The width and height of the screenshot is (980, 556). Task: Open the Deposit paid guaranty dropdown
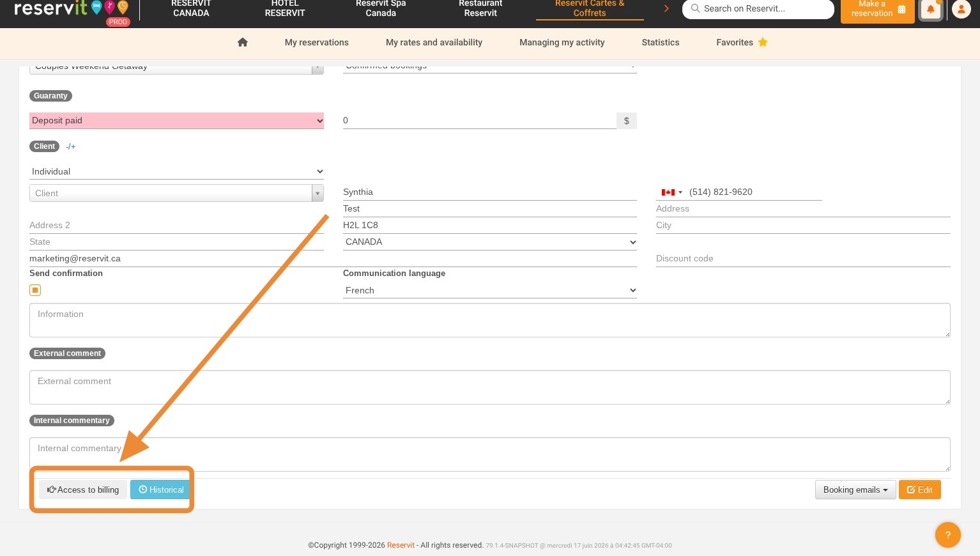click(x=176, y=121)
